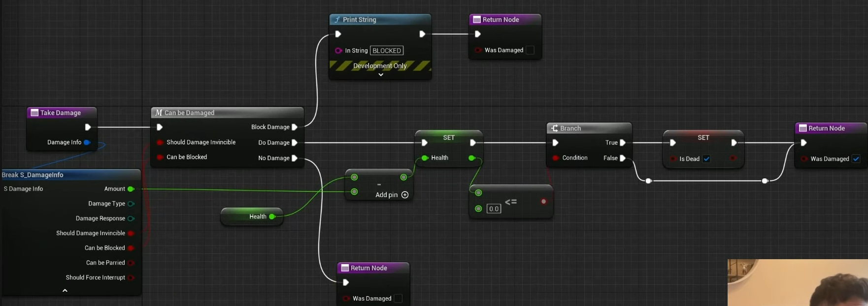Uncheck the Is Dead checkbox
Screen dimensions: 868x306
(706, 159)
